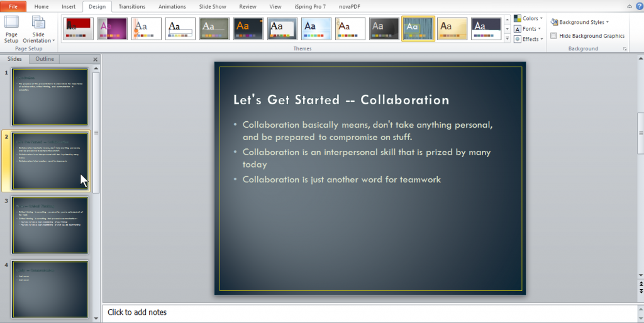The height and width of the screenshot is (323, 644).
Task: Click the bullet about compromise on stuff
Action: pyautogui.click(x=367, y=131)
